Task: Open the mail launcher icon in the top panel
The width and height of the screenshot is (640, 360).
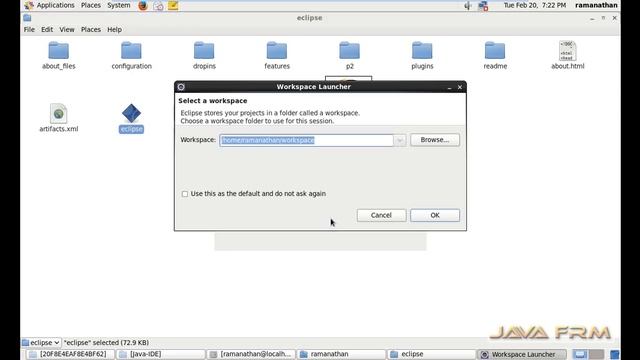Action: tap(158, 5)
